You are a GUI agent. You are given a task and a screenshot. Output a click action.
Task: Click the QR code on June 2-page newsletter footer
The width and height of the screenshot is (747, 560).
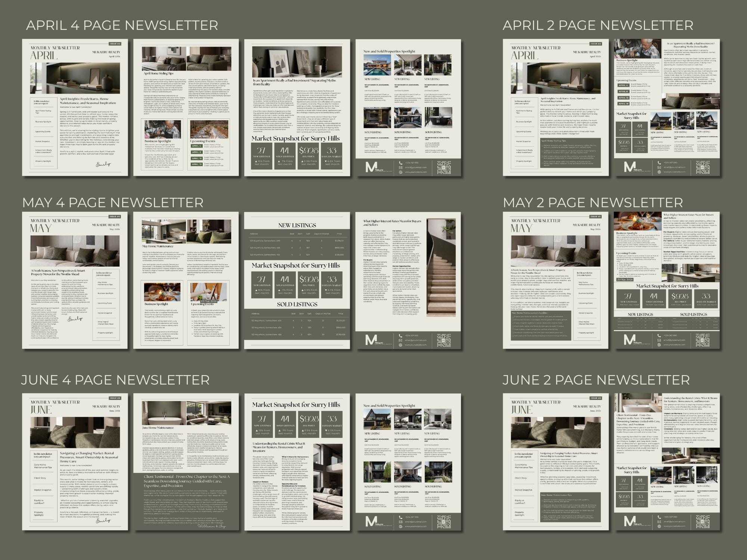point(703,522)
